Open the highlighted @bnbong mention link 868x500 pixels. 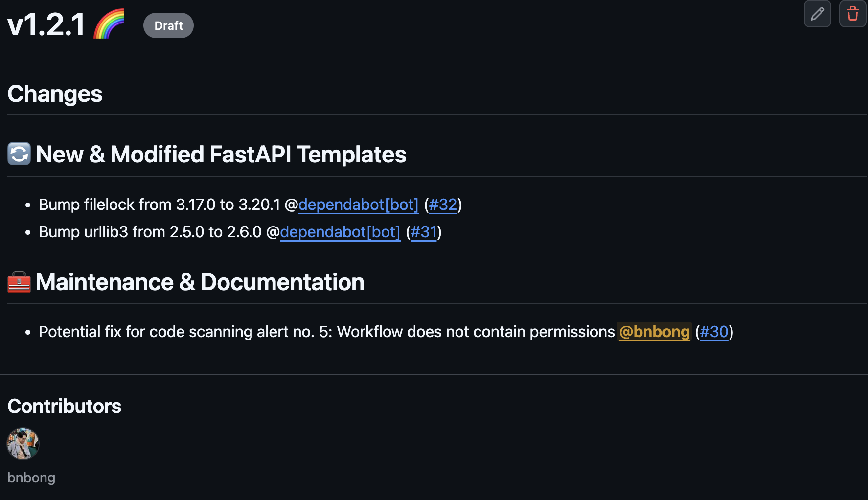pos(654,332)
